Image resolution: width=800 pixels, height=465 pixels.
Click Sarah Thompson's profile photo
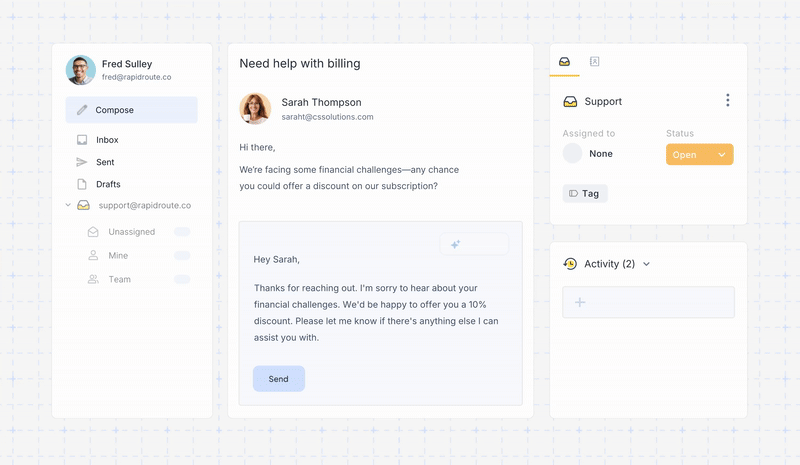[x=255, y=108]
